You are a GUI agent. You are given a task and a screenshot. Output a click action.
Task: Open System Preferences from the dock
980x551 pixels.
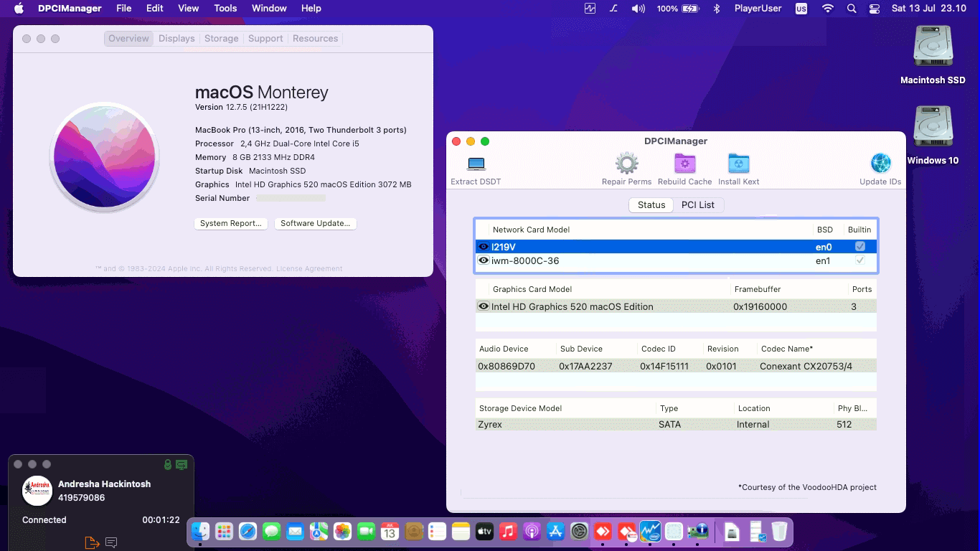579,532
